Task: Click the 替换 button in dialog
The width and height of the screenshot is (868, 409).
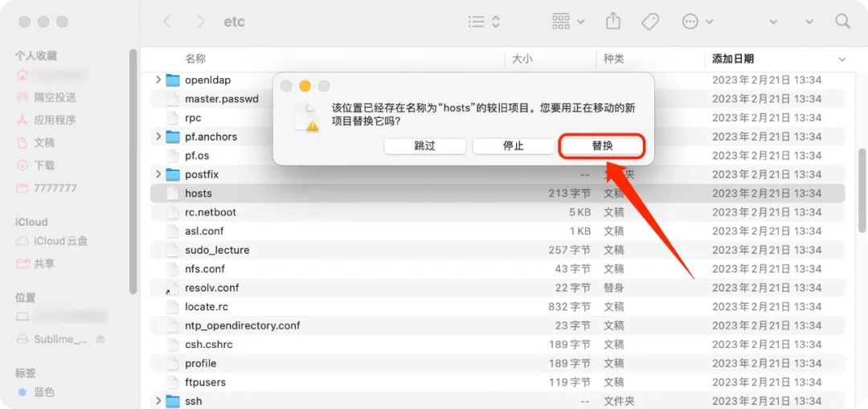Action: (602, 146)
